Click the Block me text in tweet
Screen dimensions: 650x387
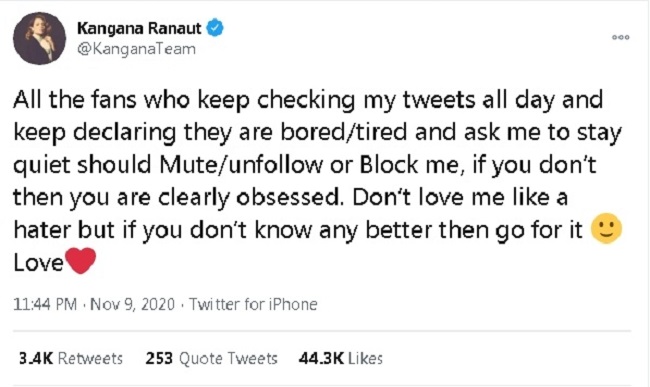point(410,164)
